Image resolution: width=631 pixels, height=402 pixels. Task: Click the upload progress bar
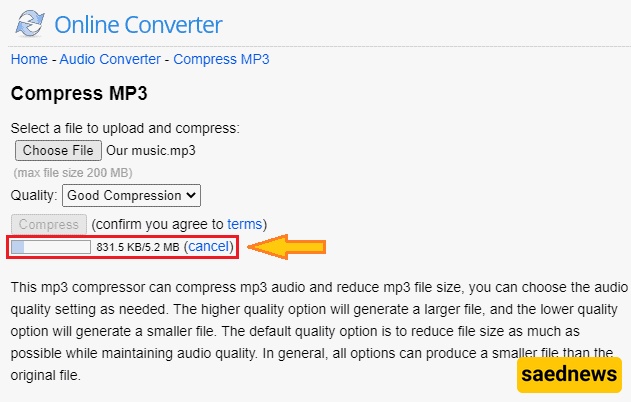pyautogui.click(x=50, y=246)
